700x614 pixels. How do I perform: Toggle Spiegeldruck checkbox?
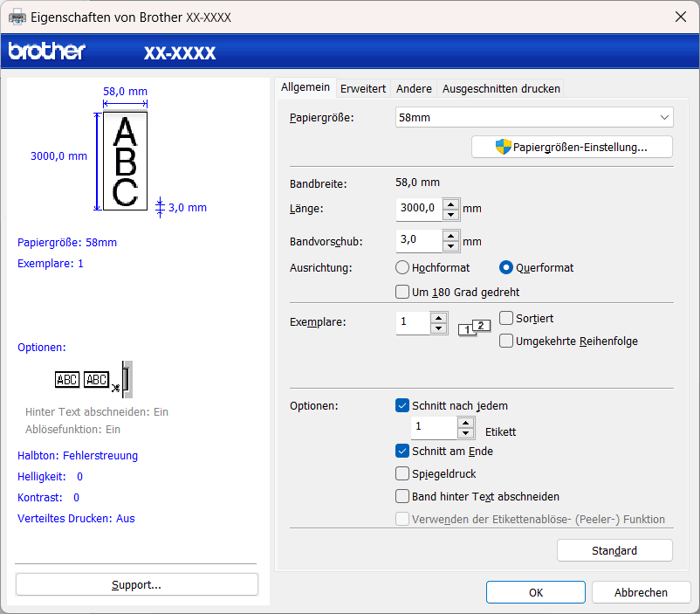pos(402,473)
